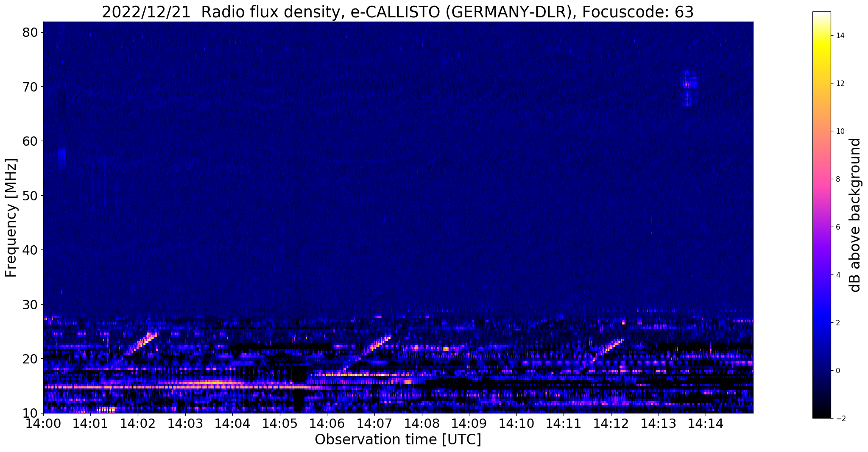
Task: Click the colorbar tick value 2
Action: tap(837, 323)
